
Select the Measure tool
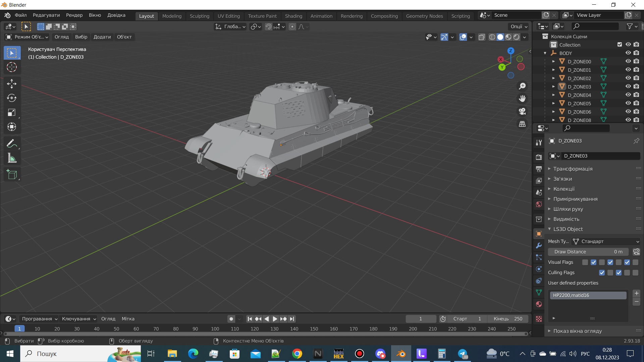(12, 158)
